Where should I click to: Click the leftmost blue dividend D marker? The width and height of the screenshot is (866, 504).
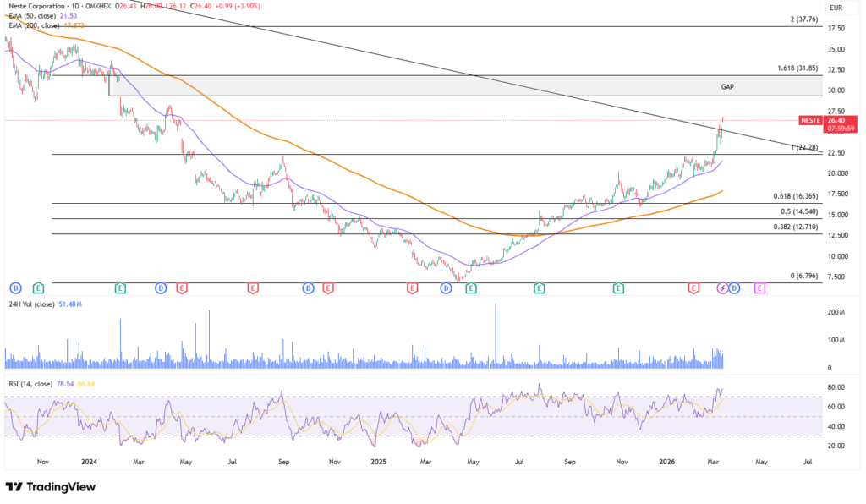pyautogui.click(x=15, y=288)
